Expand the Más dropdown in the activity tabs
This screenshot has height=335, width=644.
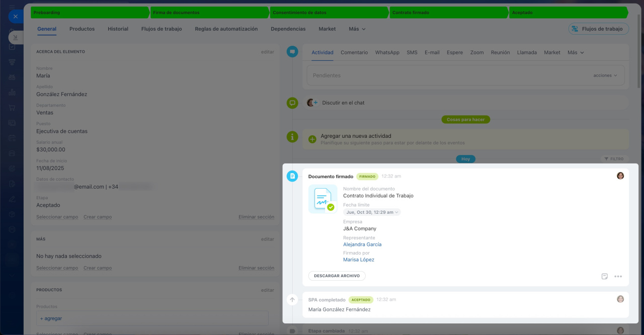[576, 52]
